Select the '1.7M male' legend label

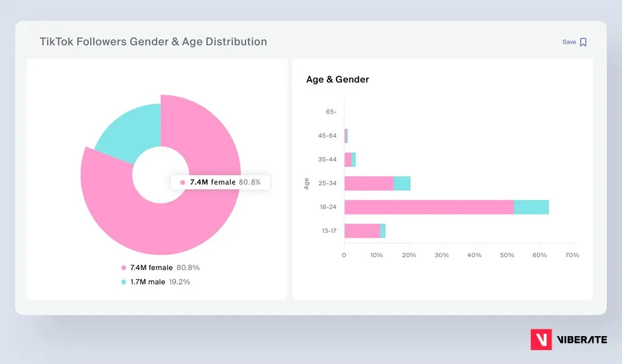tap(148, 282)
